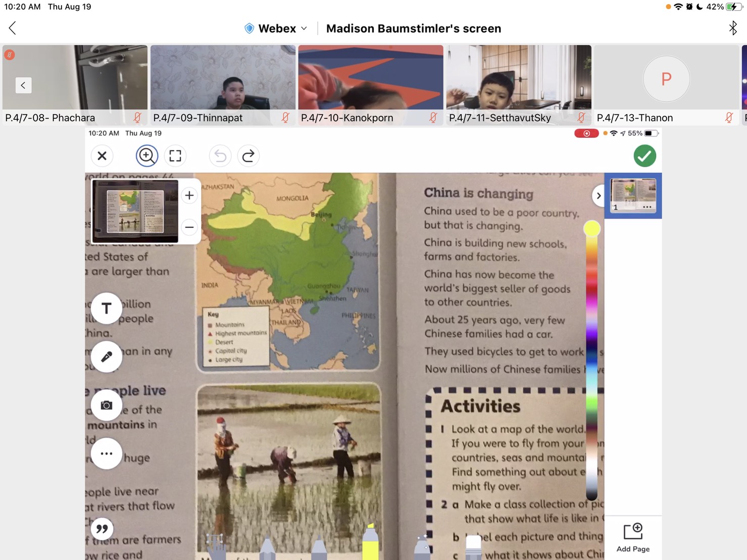Viewport: 747px width, 560px height.
Task: Pick yellow at top of color slider
Action: coord(592,229)
